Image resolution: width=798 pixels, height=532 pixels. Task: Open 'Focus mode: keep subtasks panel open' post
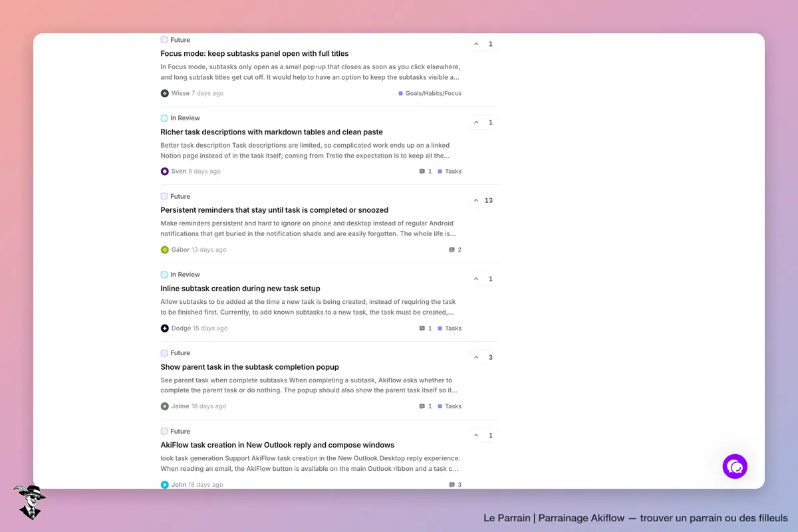tap(255, 54)
